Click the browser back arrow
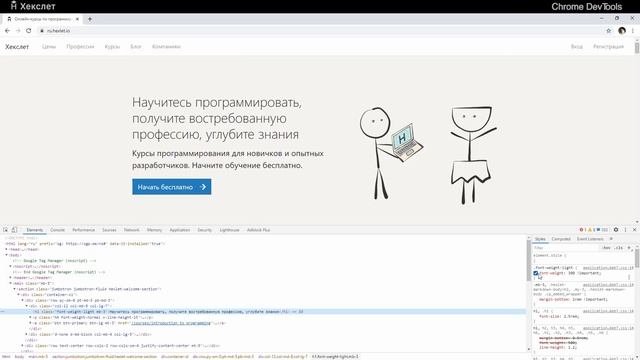Image resolution: width=640 pixels, height=360 pixels. coord(7,31)
